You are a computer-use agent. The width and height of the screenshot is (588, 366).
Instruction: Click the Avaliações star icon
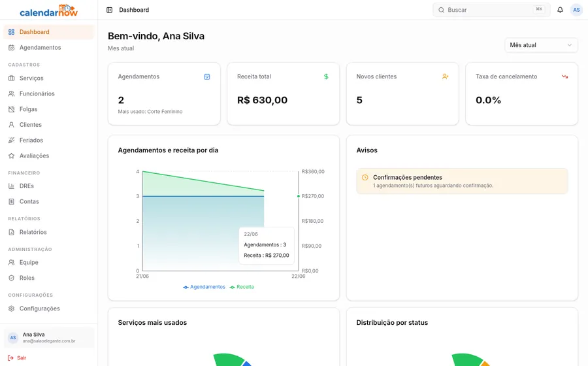12,156
